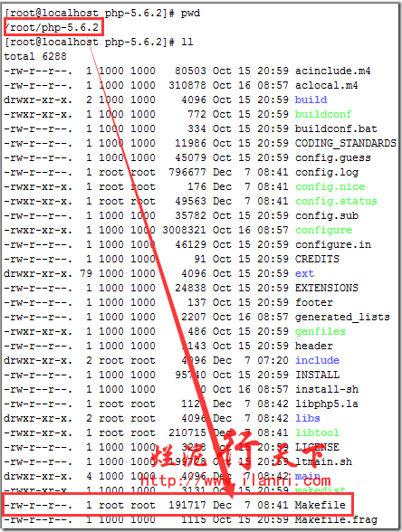Select the CODING_STANDARDS filename
This screenshot has width=402, height=532.
(x=345, y=143)
